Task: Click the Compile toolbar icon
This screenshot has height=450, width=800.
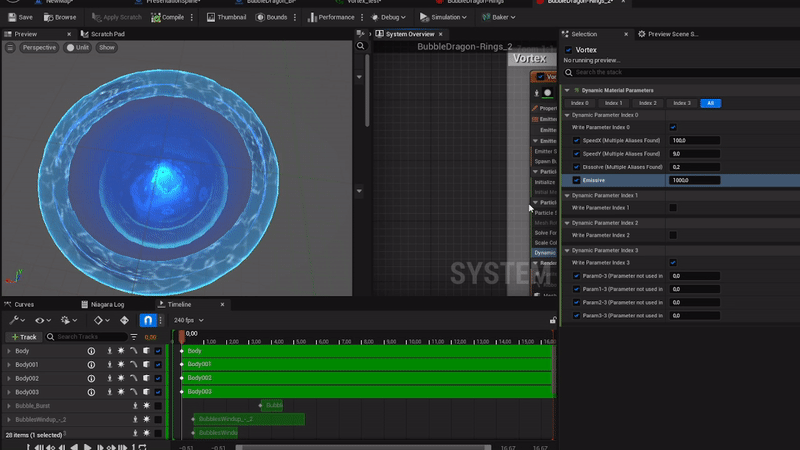Action: pos(156,17)
